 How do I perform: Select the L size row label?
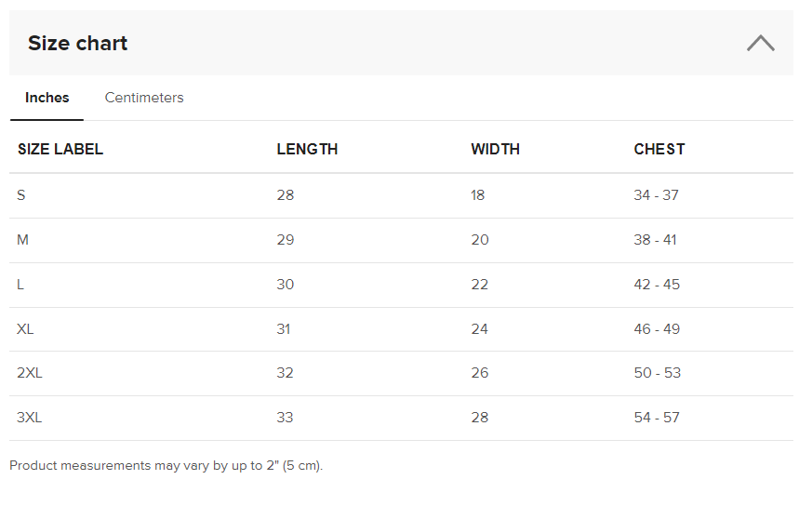[20, 285]
